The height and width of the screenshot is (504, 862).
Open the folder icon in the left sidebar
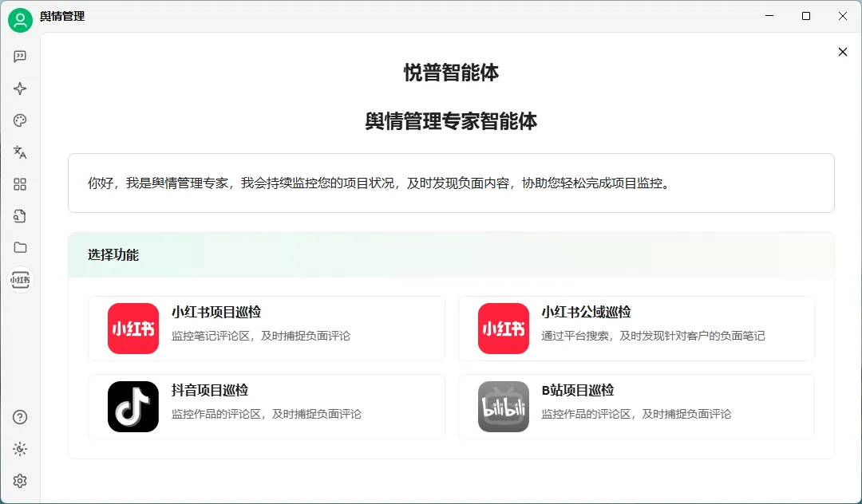click(20, 247)
